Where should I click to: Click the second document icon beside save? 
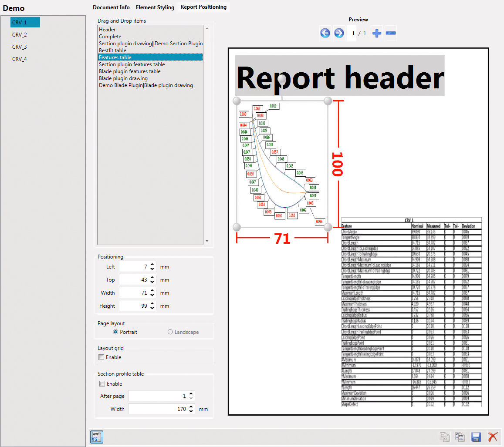pos(460,437)
